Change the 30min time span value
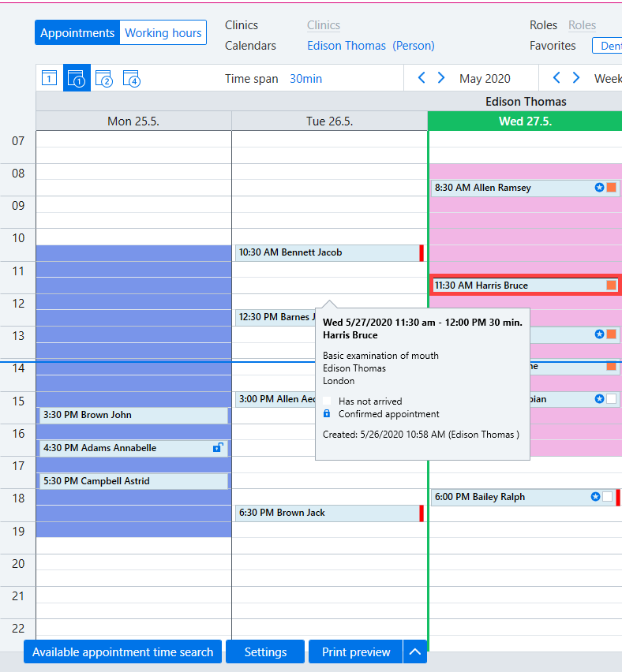Viewport: 622px width, 672px height. pyautogui.click(x=305, y=79)
